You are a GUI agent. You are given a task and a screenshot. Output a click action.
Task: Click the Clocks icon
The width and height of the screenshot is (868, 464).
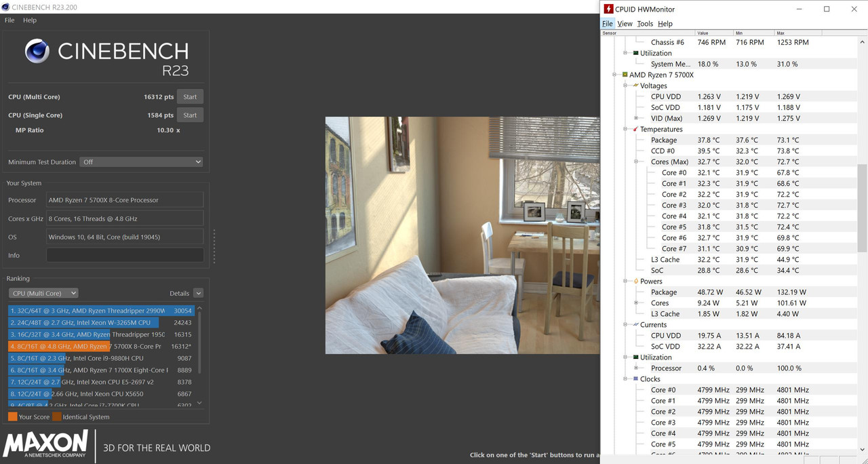pyautogui.click(x=635, y=379)
